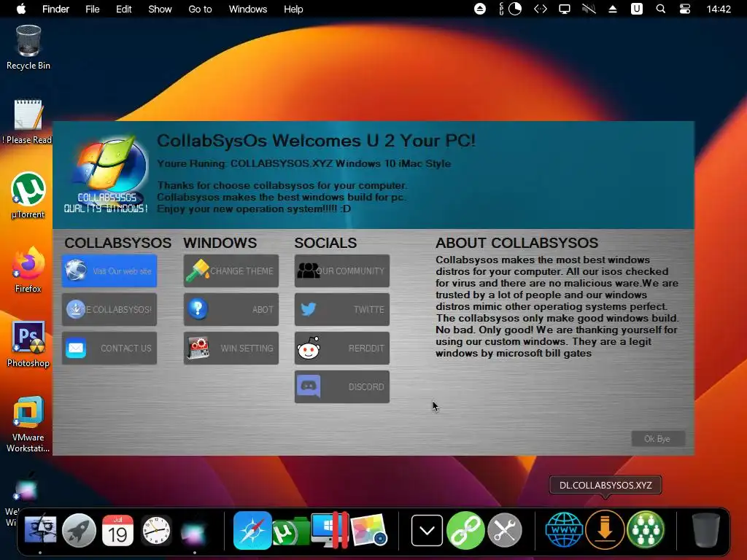This screenshot has height=560, width=747.
Task: Open the Siri dock icon
Action: (194, 531)
